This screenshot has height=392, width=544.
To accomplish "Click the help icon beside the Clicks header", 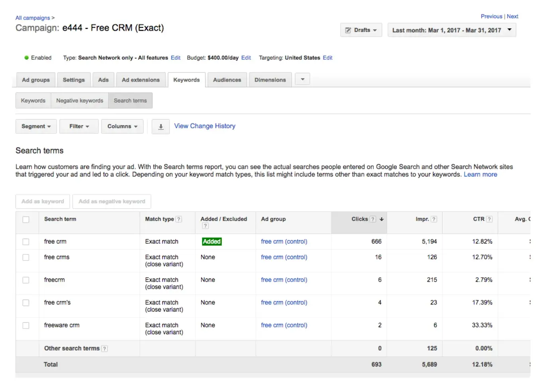I will 373,219.
